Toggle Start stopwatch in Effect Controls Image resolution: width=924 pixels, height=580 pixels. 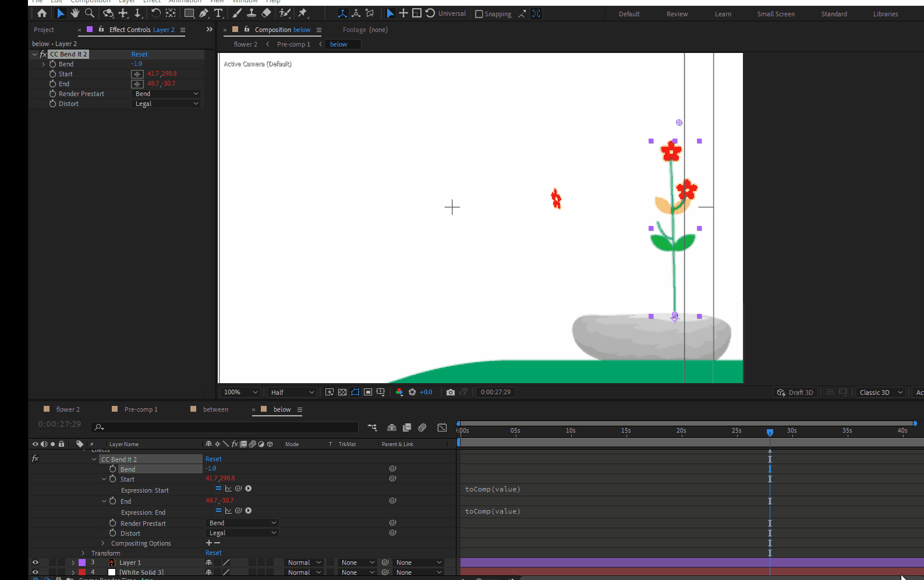[53, 74]
